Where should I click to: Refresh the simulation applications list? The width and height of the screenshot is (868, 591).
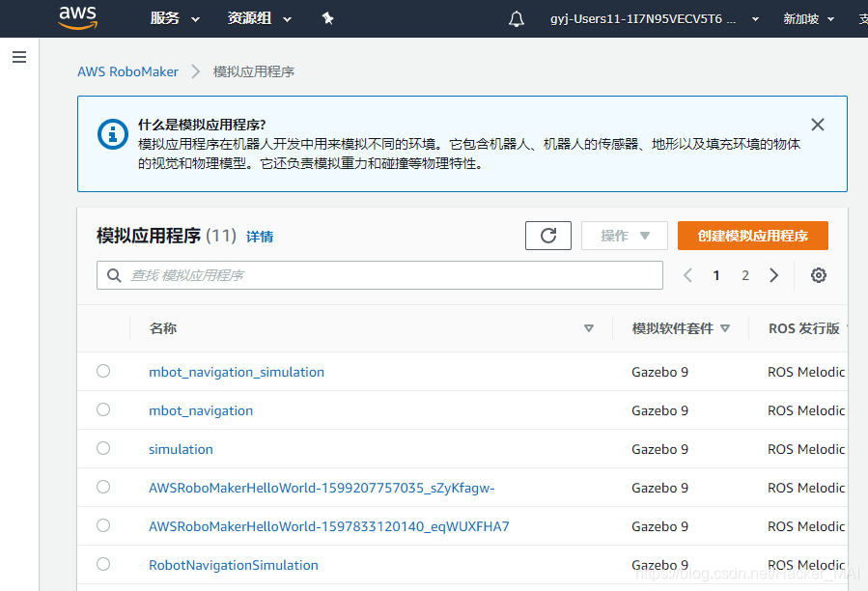tap(548, 236)
